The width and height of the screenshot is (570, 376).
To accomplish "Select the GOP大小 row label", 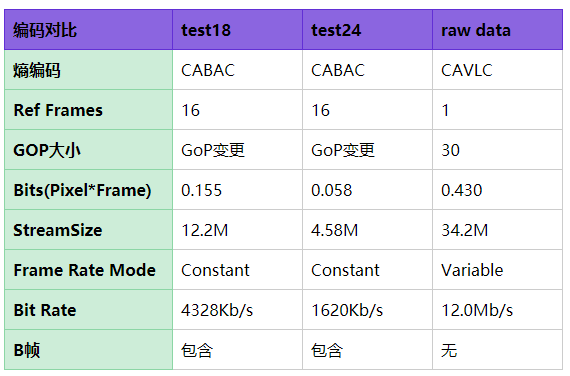I will 88,150.
